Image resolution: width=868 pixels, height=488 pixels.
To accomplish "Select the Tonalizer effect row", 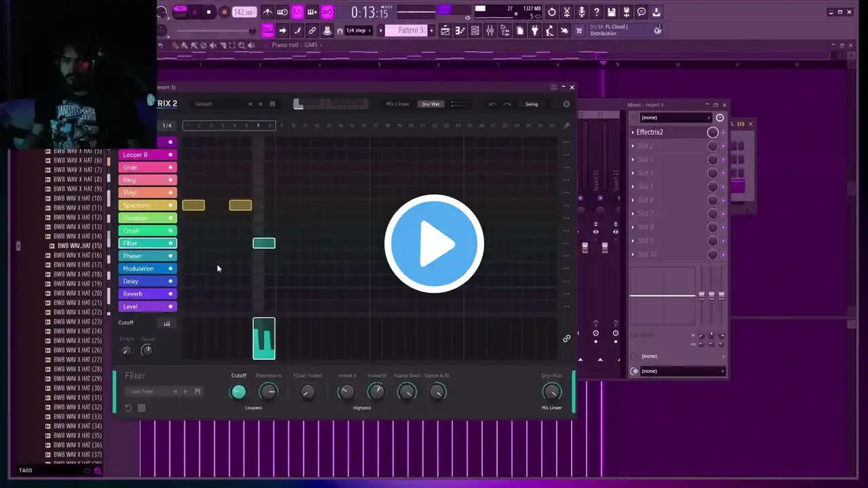I will click(x=148, y=218).
